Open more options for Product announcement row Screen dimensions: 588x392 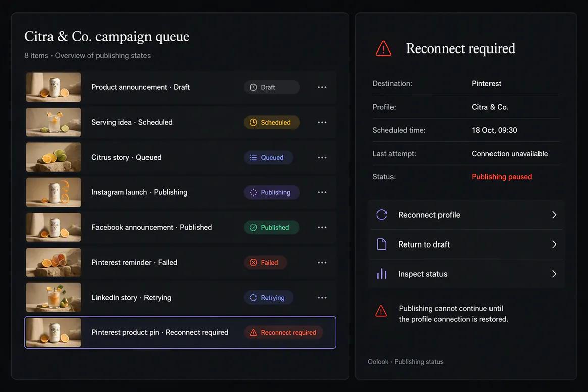[x=322, y=87]
